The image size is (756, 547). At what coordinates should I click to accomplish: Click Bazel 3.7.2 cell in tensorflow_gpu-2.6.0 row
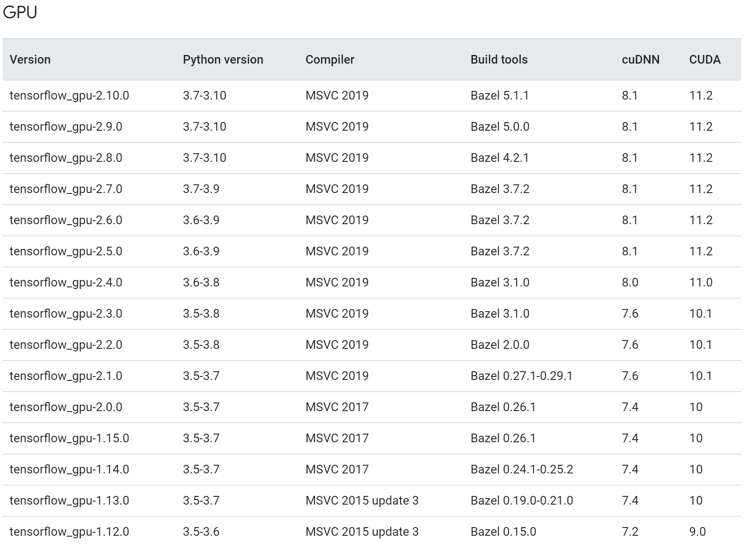tap(500, 220)
